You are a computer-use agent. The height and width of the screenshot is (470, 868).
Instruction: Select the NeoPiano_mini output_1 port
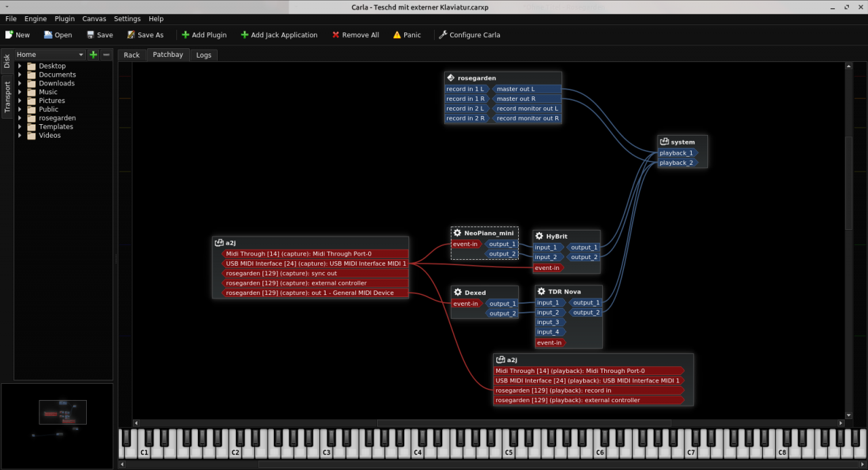point(502,244)
